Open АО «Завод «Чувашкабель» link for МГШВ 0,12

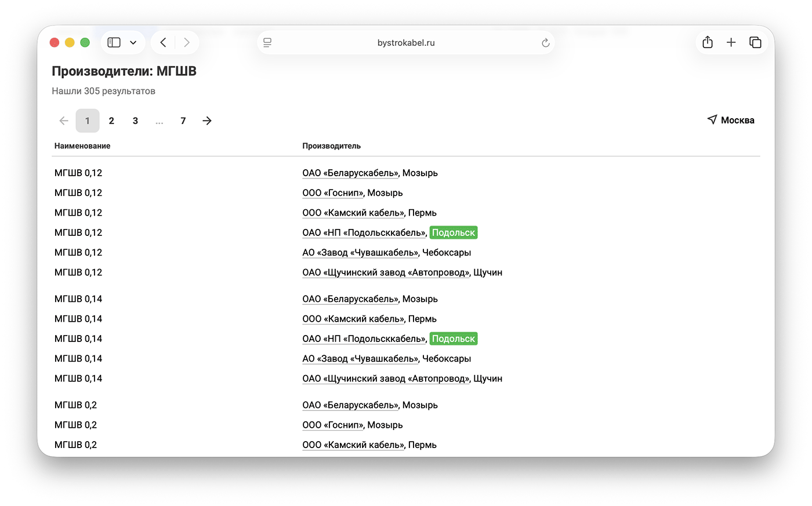point(360,252)
